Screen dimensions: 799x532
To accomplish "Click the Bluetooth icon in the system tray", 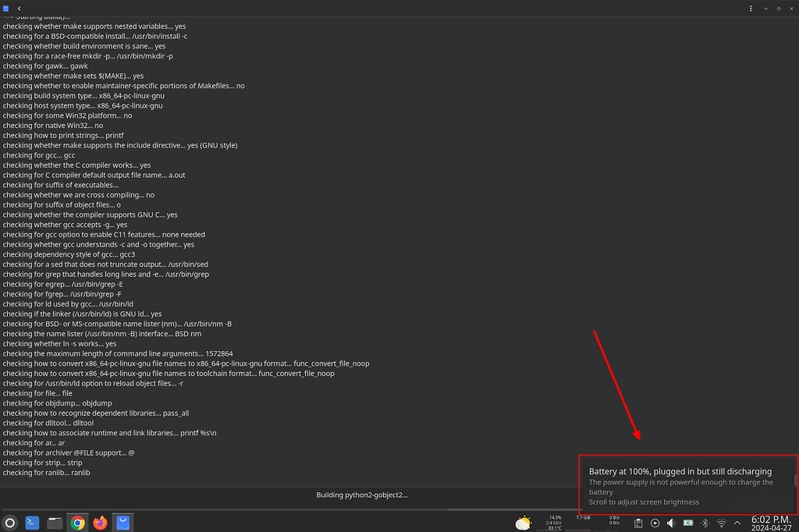I will [704, 523].
